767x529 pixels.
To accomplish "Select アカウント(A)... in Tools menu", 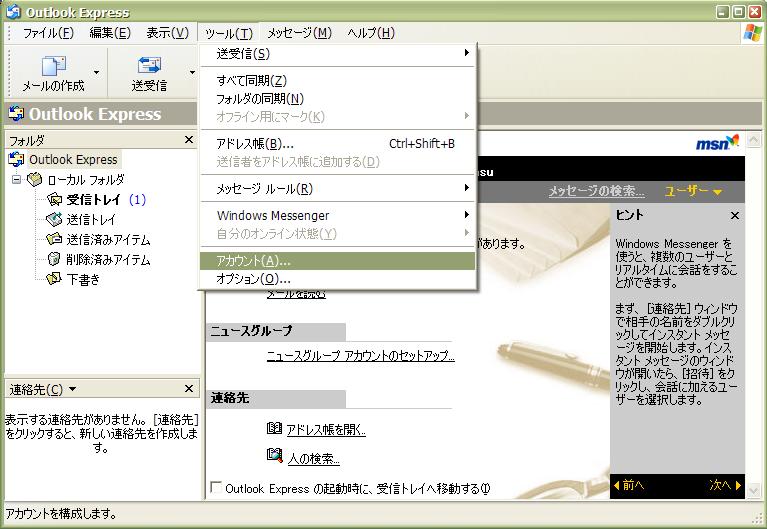I will 338,261.
